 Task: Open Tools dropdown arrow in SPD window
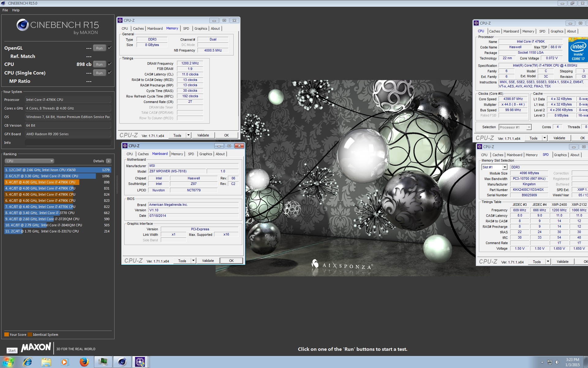click(x=548, y=262)
